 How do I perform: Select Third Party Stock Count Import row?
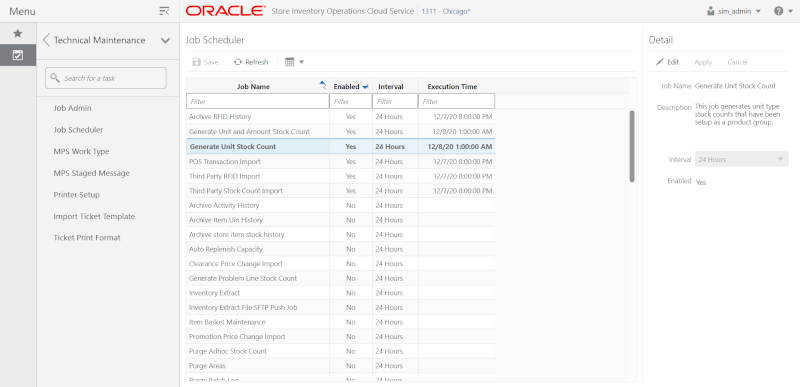(340, 191)
